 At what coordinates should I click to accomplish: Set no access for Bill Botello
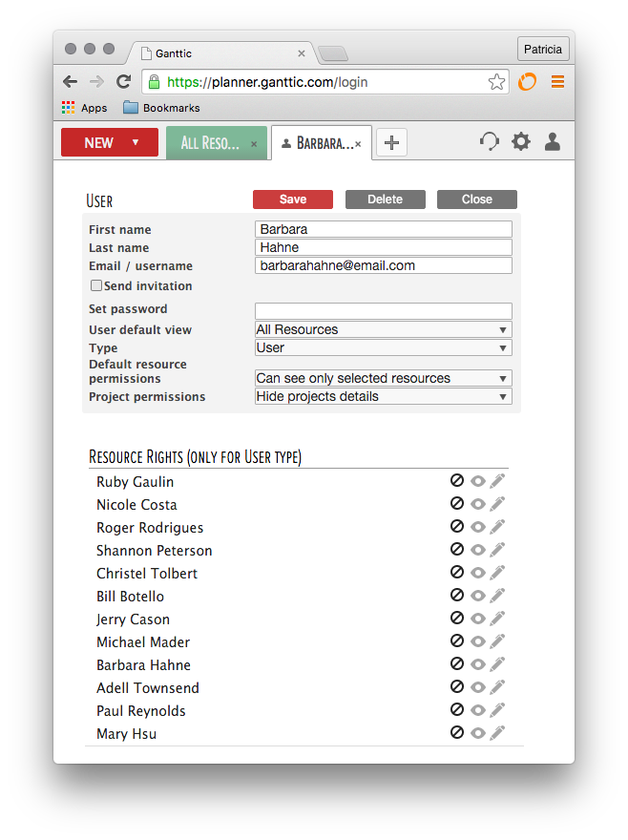(x=456, y=596)
